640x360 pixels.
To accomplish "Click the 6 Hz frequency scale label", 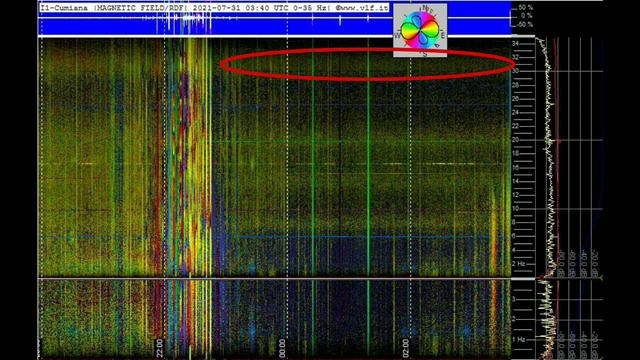I will [x=513, y=236].
